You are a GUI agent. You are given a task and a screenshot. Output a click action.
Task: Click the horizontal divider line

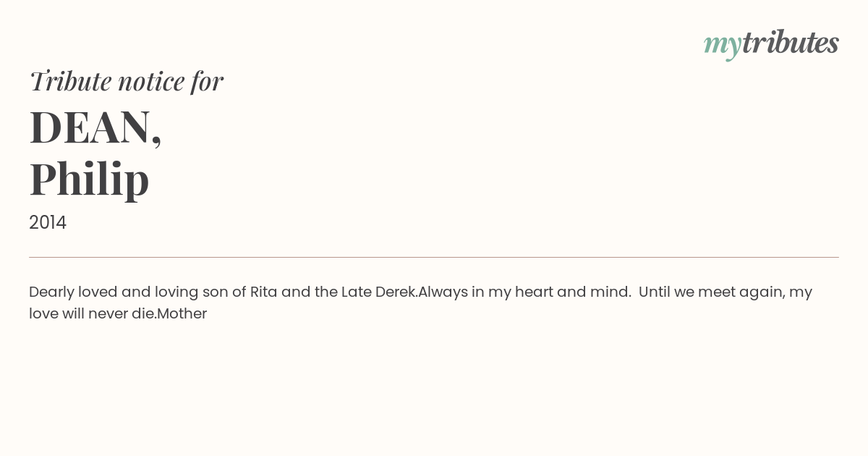coord(434,257)
